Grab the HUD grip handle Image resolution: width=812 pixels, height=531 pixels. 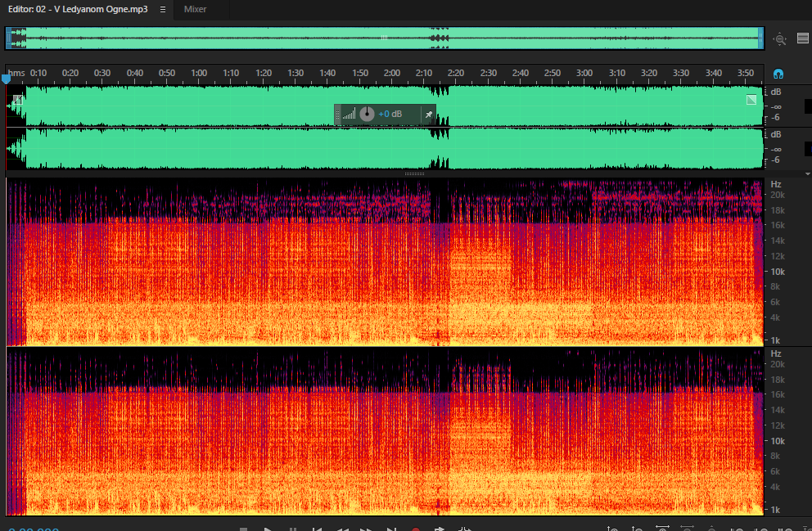pos(337,115)
